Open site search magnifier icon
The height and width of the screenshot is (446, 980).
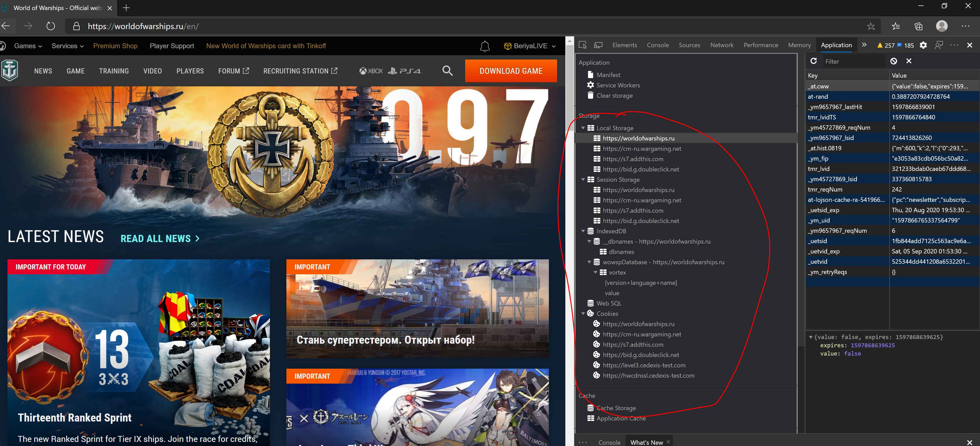click(x=447, y=70)
